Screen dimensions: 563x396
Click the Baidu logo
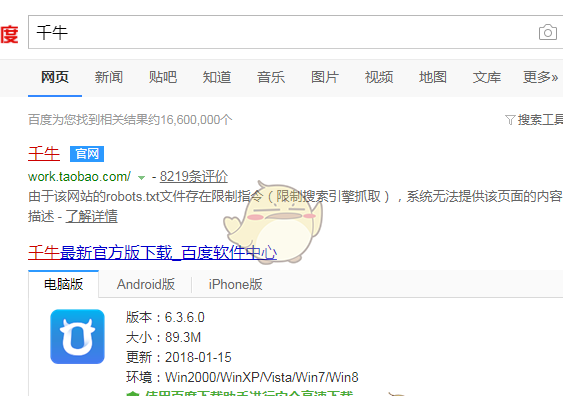pyautogui.click(x=9, y=34)
